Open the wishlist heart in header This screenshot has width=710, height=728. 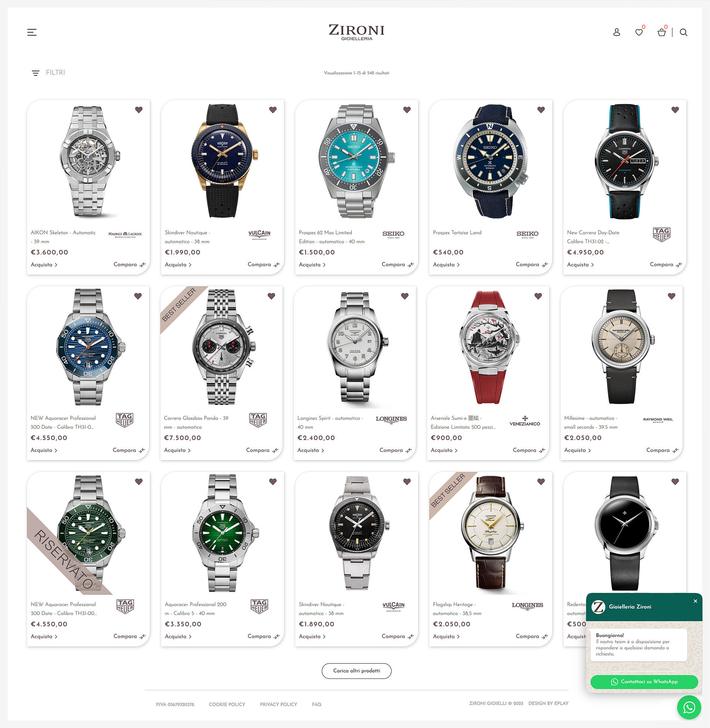(x=639, y=33)
